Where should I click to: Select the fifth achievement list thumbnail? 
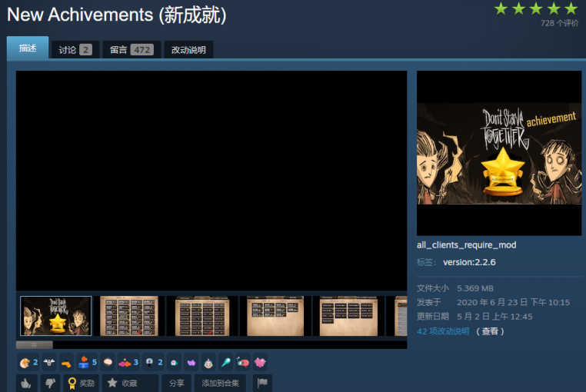coord(348,316)
